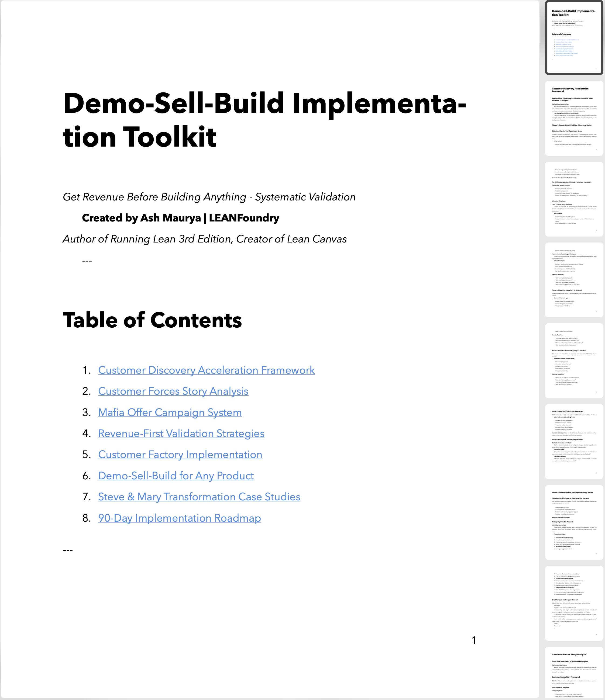Open Steve & Mary Transformation Case Studies
The image size is (605, 700).
[x=199, y=497]
